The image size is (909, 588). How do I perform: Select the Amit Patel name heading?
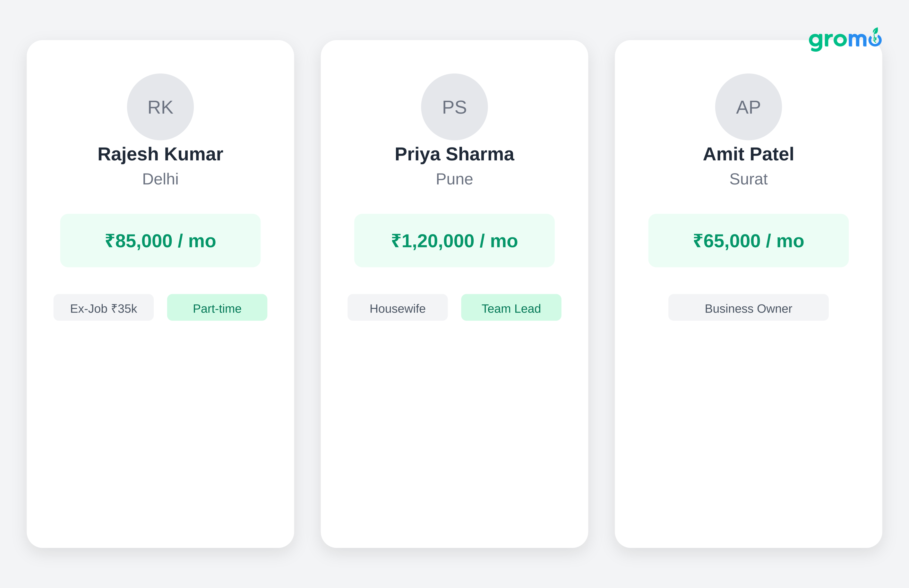pyautogui.click(x=748, y=154)
